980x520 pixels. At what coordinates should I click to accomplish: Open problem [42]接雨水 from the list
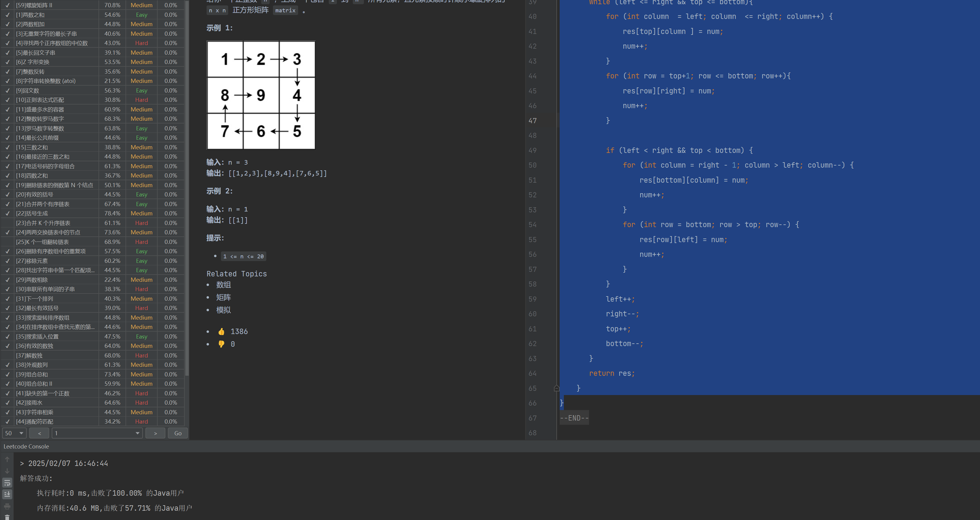pos(29,403)
